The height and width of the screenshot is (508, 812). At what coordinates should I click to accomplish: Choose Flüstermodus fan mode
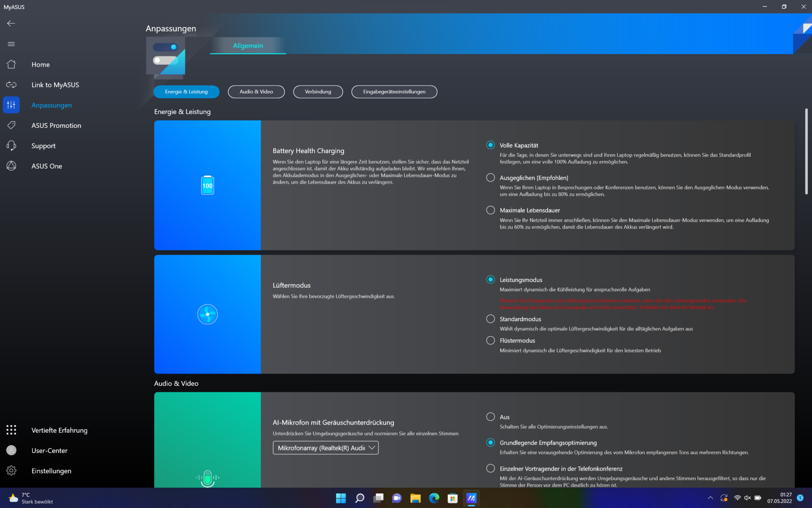491,340
